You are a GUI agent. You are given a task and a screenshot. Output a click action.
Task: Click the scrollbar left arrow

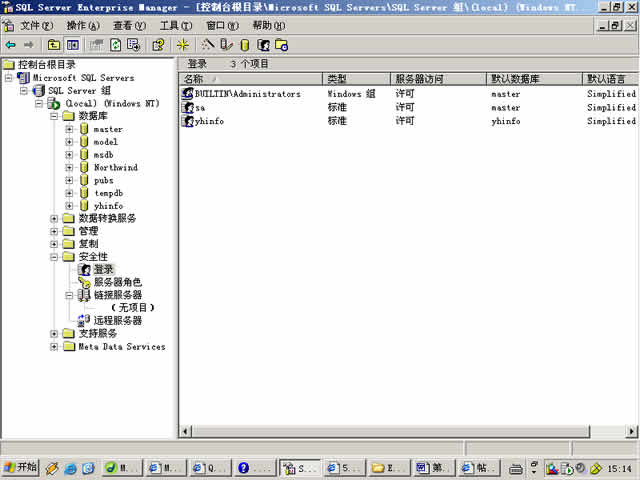point(185,431)
